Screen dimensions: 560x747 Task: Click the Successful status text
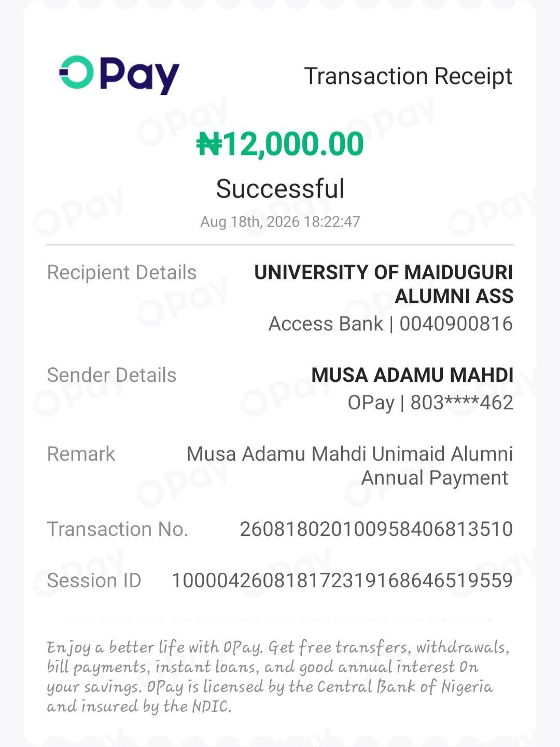click(x=280, y=188)
